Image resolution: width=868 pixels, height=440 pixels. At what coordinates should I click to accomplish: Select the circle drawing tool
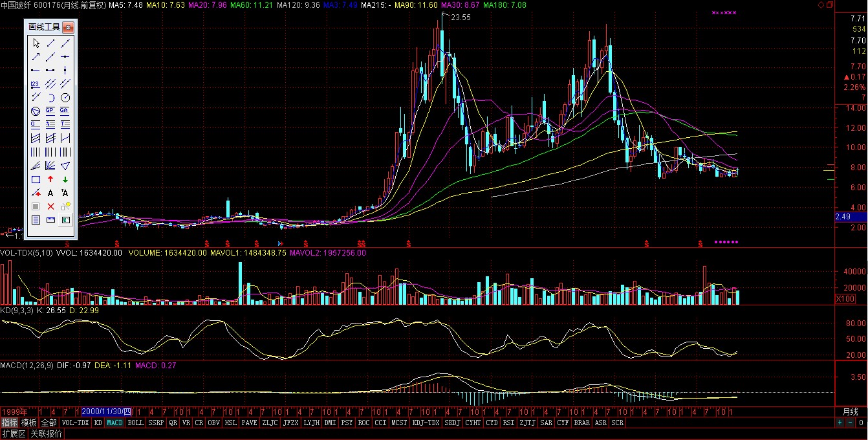(65, 97)
